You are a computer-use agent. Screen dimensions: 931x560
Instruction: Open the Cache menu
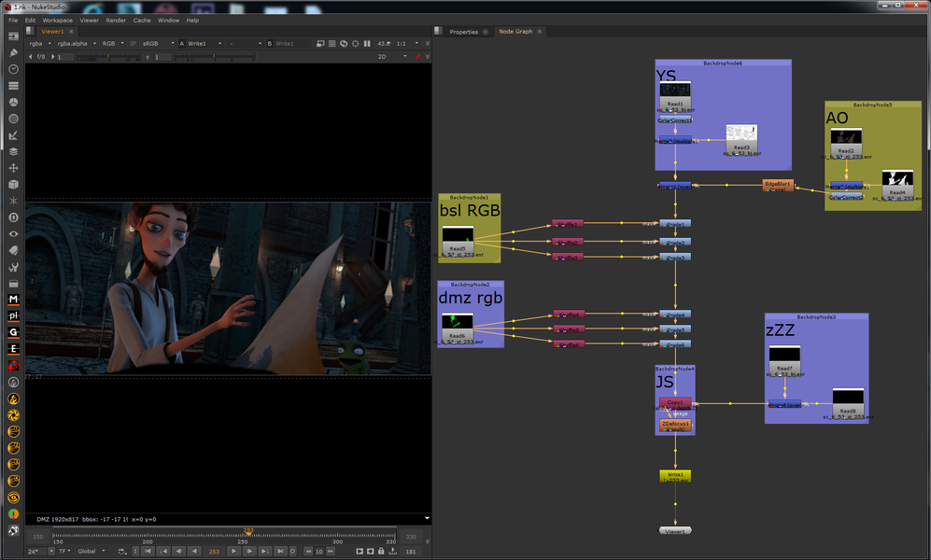142,21
